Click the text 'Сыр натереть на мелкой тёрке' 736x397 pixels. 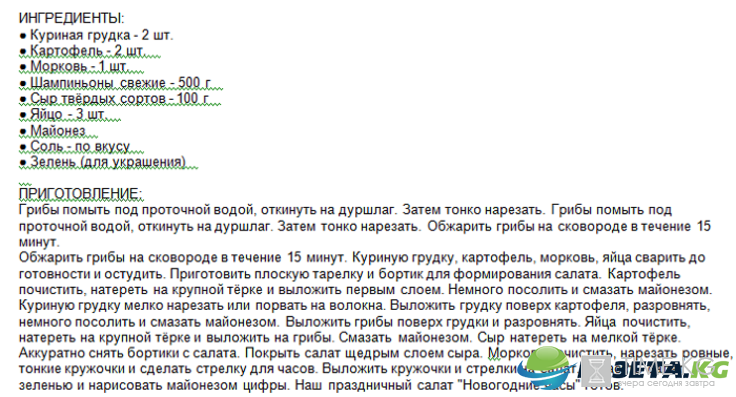click(x=579, y=337)
